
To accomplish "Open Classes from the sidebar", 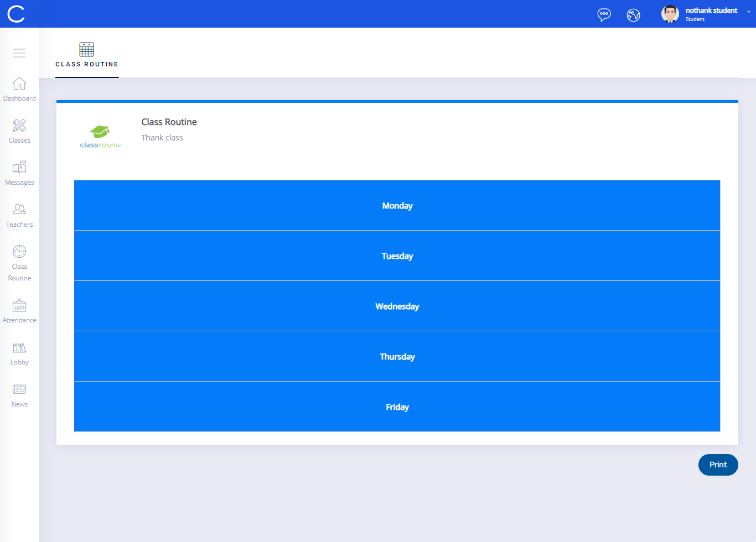I will [19, 126].
